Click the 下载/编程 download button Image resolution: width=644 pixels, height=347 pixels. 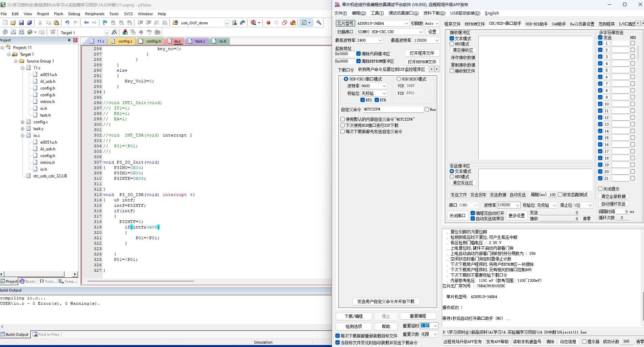click(x=354, y=316)
